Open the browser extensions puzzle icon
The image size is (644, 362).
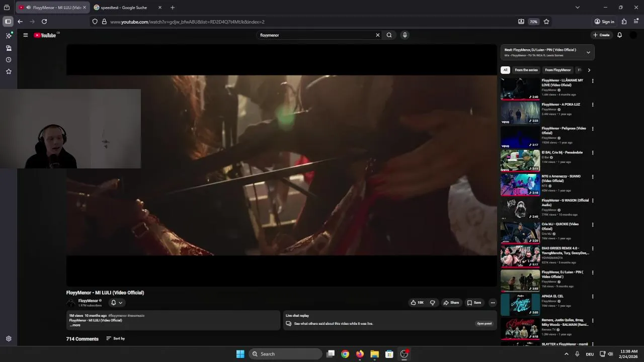(624, 22)
